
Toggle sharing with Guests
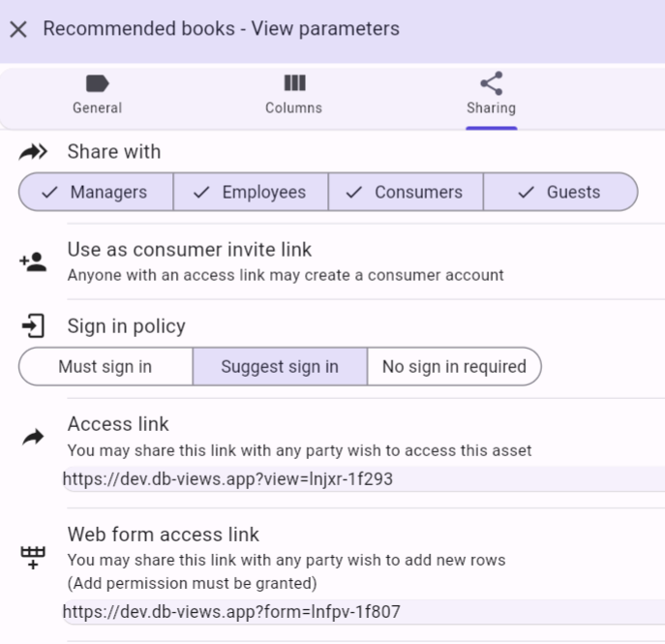tap(560, 192)
